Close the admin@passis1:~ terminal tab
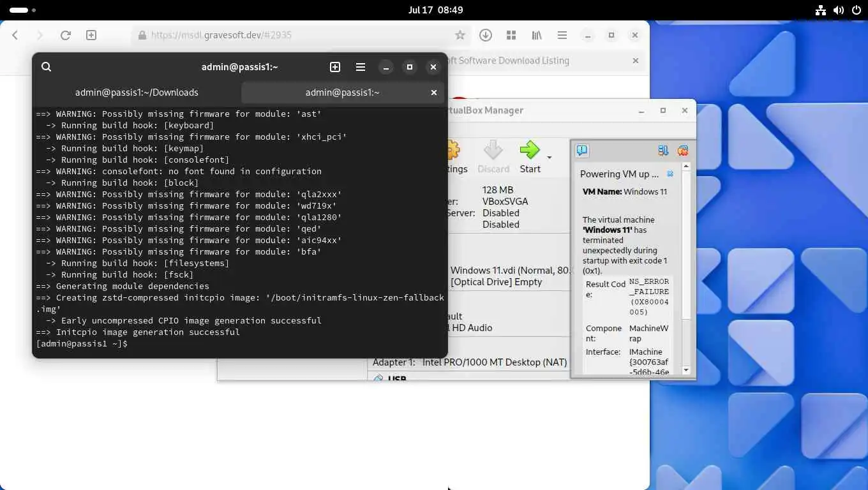 [434, 93]
